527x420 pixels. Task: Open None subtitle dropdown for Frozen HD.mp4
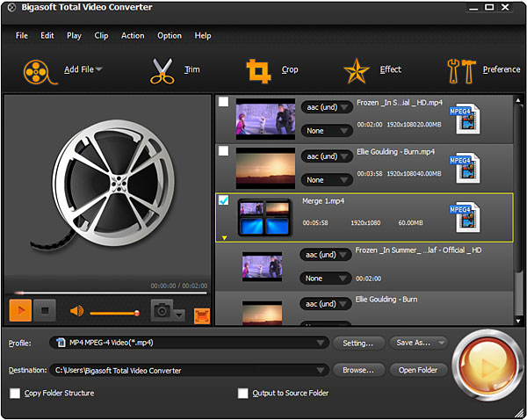click(x=327, y=131)
